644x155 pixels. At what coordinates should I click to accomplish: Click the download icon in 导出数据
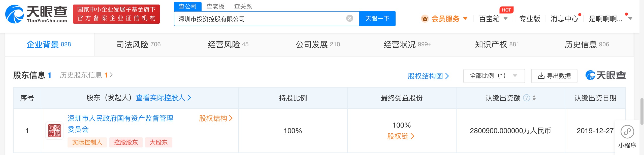coord(541,76)
